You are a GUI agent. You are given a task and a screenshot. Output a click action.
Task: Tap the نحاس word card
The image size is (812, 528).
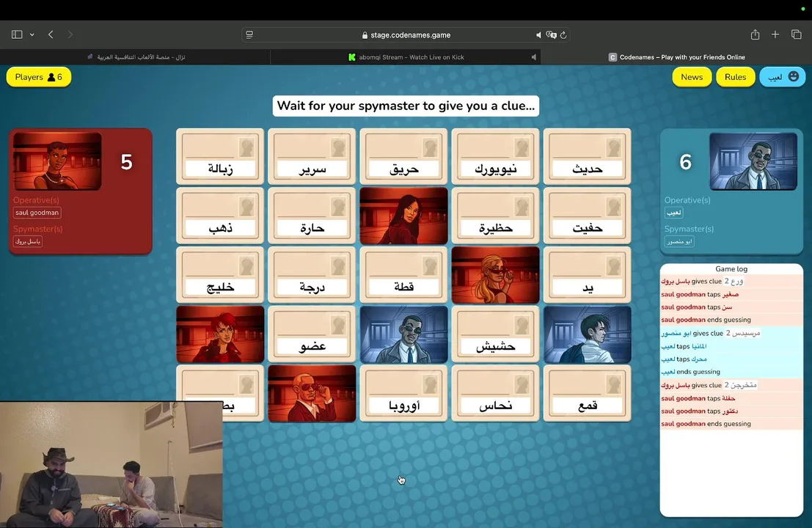point(496,393)
